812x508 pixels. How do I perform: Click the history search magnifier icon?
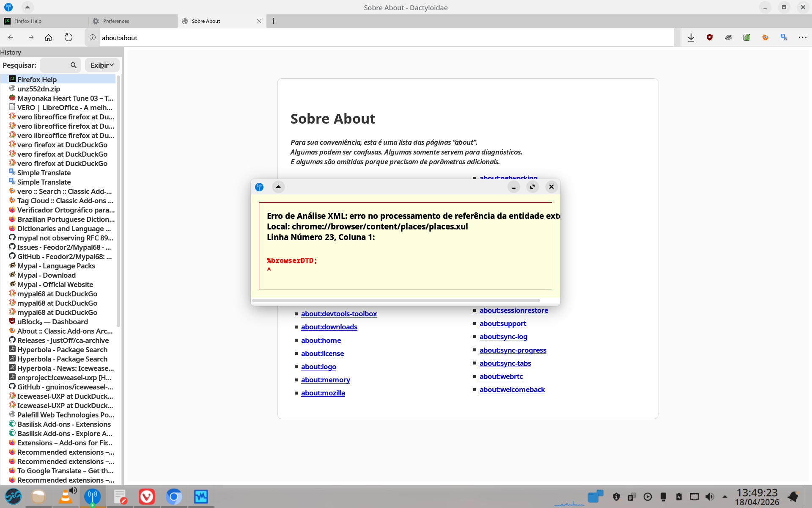click(x=74, y=65)
